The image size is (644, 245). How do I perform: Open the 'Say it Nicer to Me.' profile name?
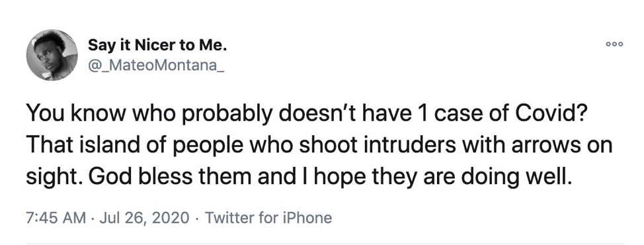(157, 46)
